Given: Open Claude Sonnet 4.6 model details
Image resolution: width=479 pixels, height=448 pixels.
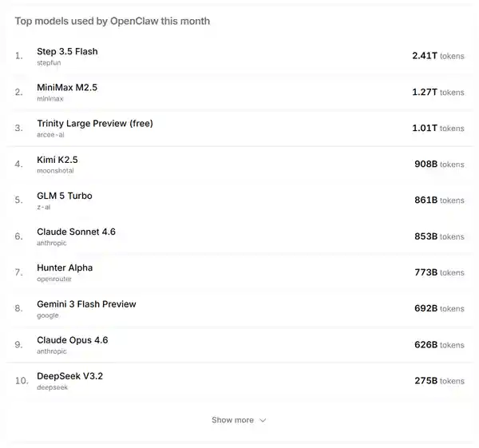Looking at the screenshot, I should 76,232.
